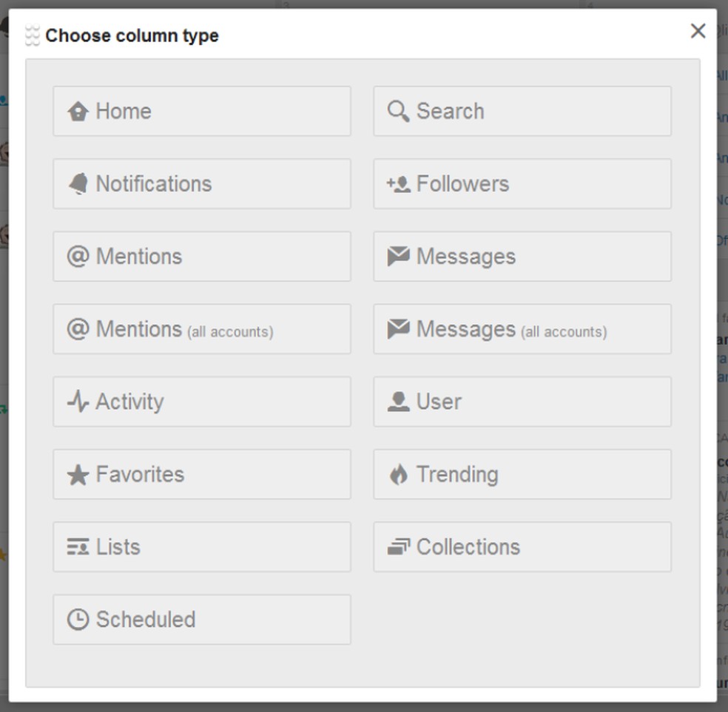The height and width of the screenshot is (712, 728).
Task: Click the grid handle beside the dialog title
Action: tap(31, 35)
